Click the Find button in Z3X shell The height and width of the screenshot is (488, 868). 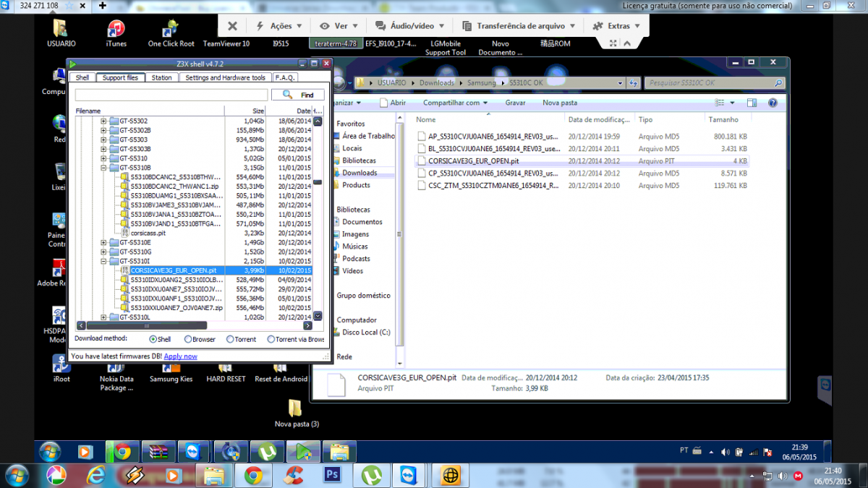tap(298, 95)
